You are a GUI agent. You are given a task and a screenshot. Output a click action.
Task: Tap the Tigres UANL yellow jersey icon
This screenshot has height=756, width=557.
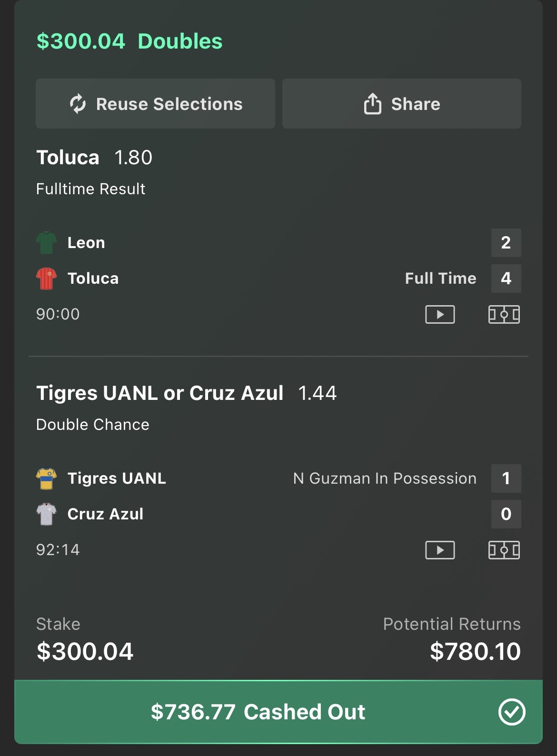(x=47, y=478)
